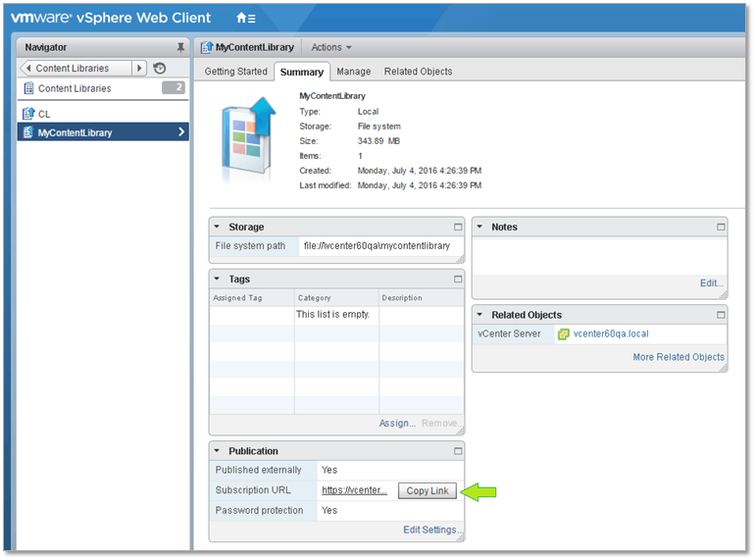
Task: Click Edit Settings in Publication
Action: pos(430,530)
